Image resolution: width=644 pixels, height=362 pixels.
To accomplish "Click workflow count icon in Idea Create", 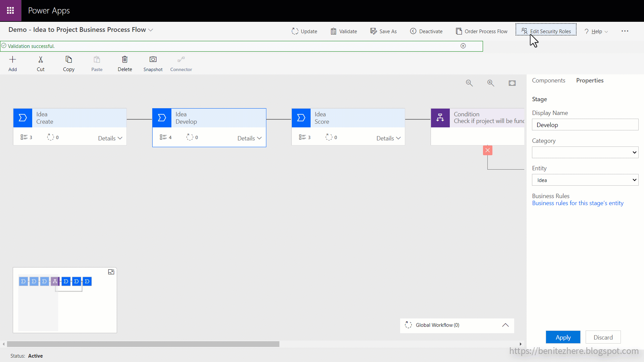I will pos(51,137).
